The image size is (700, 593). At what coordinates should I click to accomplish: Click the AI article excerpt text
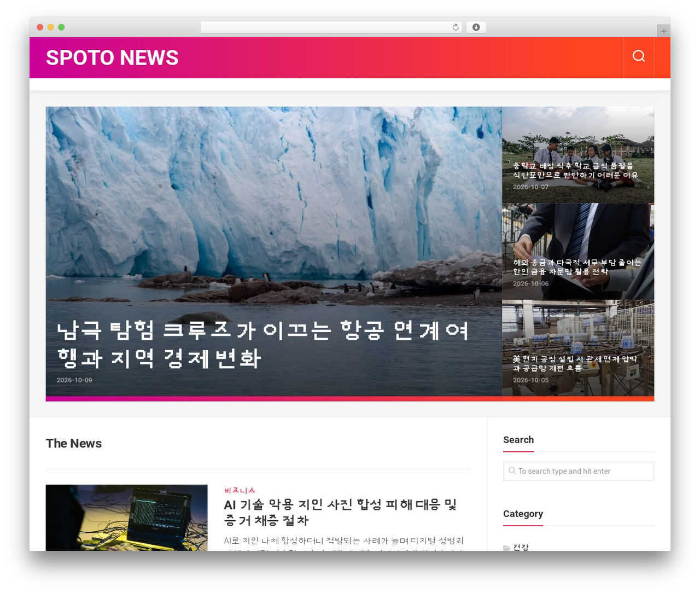(343, 544)
